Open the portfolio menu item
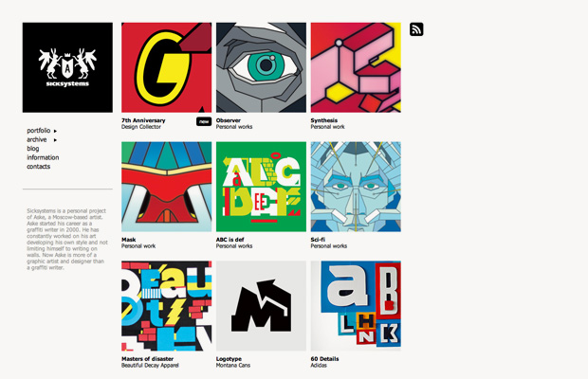The image size is (588, 379). point(39,131)
